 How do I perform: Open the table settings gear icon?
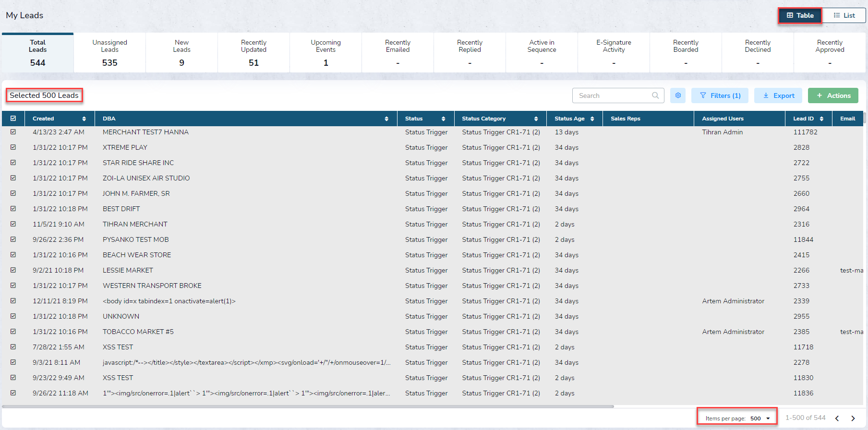(678, 96)
